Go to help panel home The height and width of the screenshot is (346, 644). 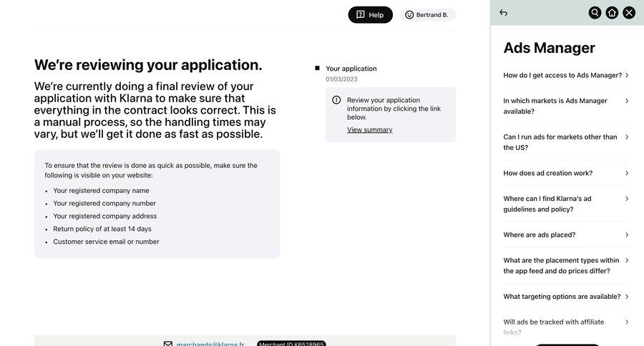click(612, 13)
